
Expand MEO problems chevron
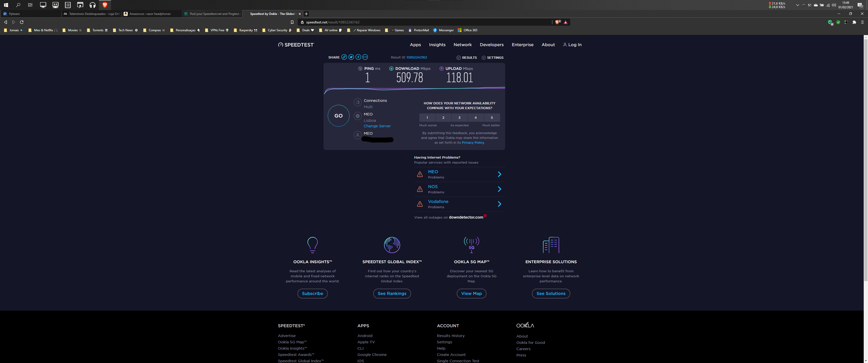[499, 174]
